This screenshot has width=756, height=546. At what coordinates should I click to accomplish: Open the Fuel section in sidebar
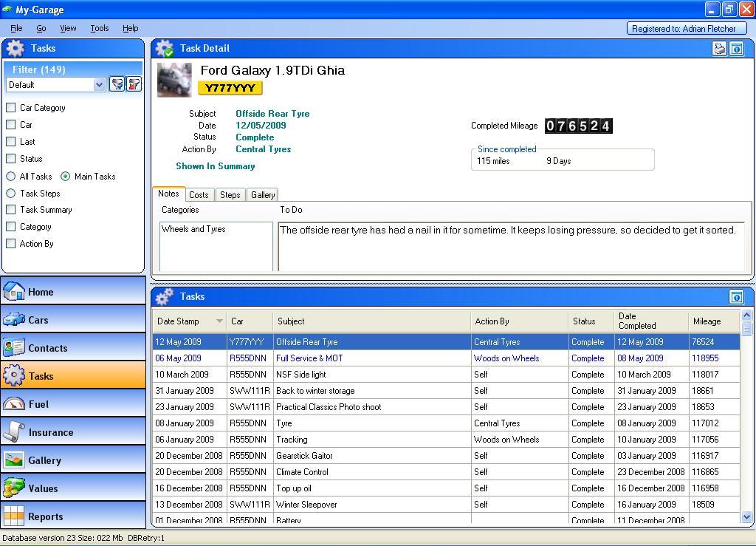(x=73, y=404)
